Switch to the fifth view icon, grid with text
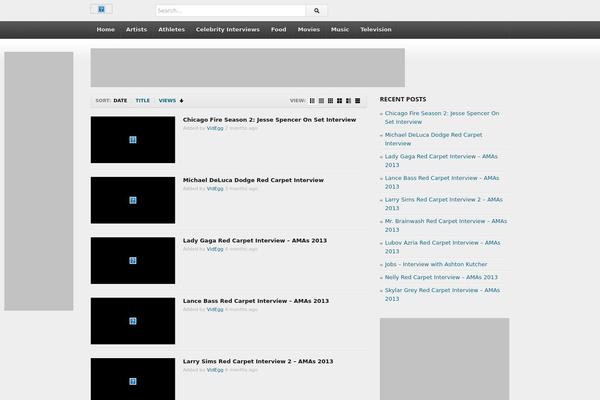The image size is (600, 400). pos(348,101)
